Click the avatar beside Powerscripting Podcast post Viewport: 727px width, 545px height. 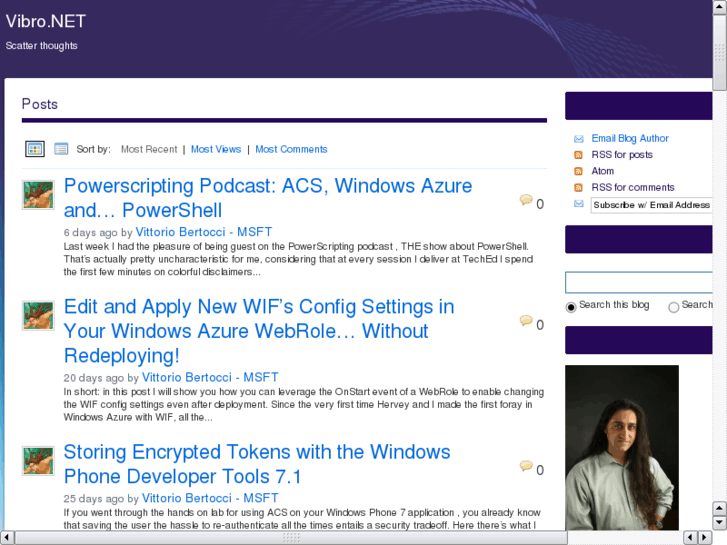(x=38, y=195)
